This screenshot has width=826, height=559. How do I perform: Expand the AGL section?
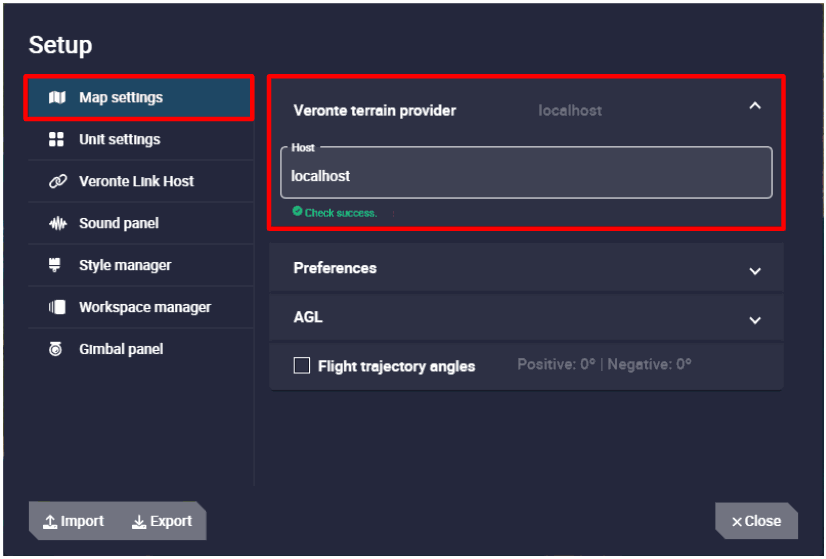pyautogui.click(x=755, y=320)
